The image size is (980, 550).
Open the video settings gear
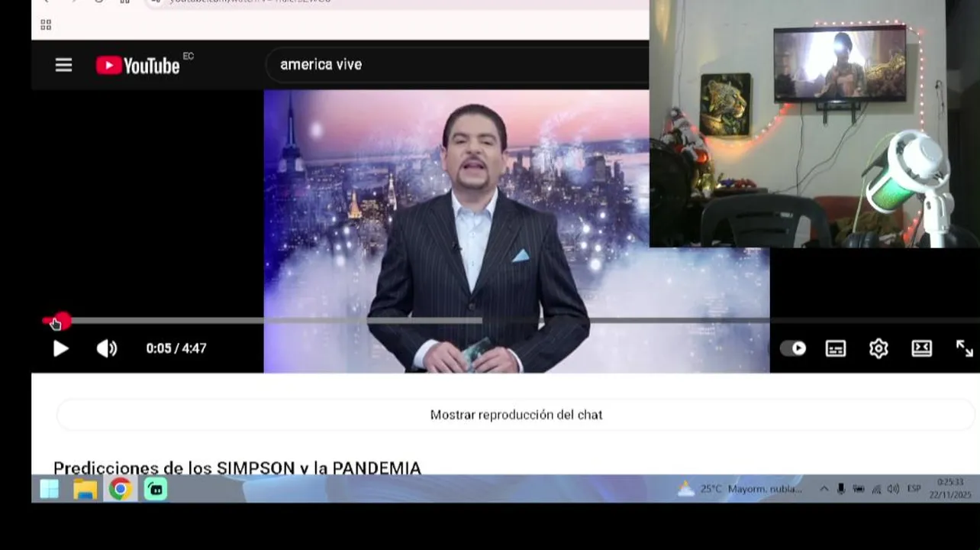coord(878,348)
